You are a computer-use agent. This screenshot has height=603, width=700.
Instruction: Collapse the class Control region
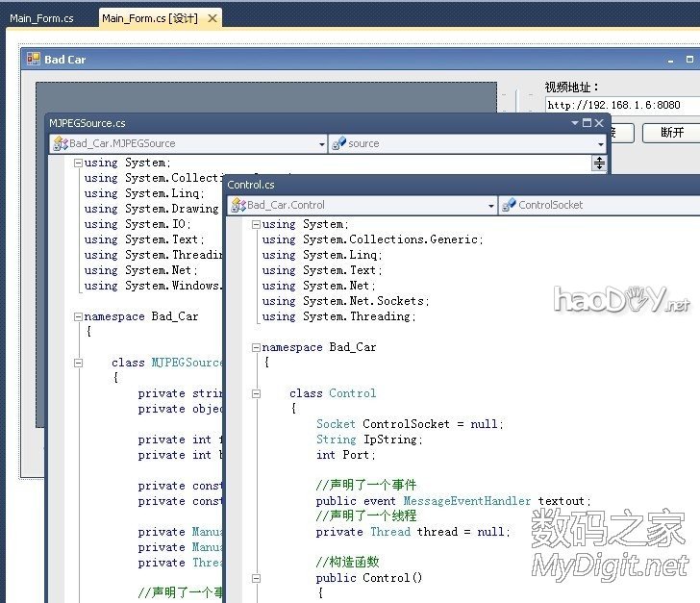[x=256, y=393]
